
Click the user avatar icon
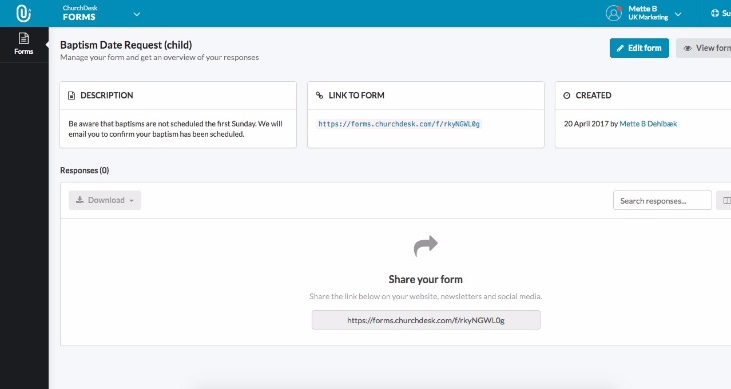coord(614,13)
